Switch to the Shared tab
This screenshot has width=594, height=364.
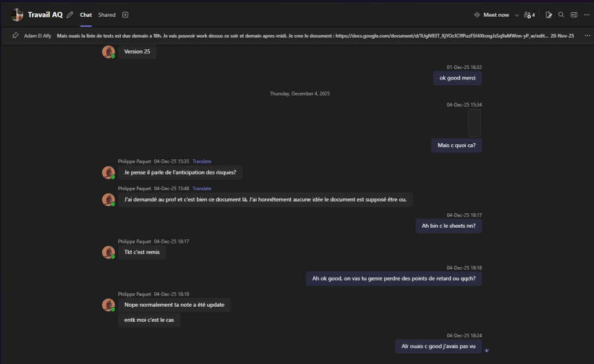click(x=107, y=14)
